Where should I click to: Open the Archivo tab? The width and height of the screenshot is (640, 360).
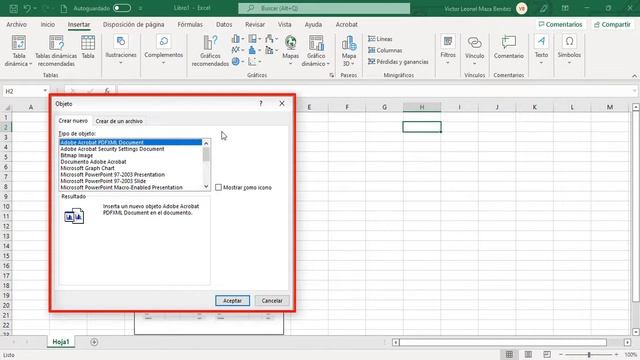pyautogui.click(x=16, y=24)
